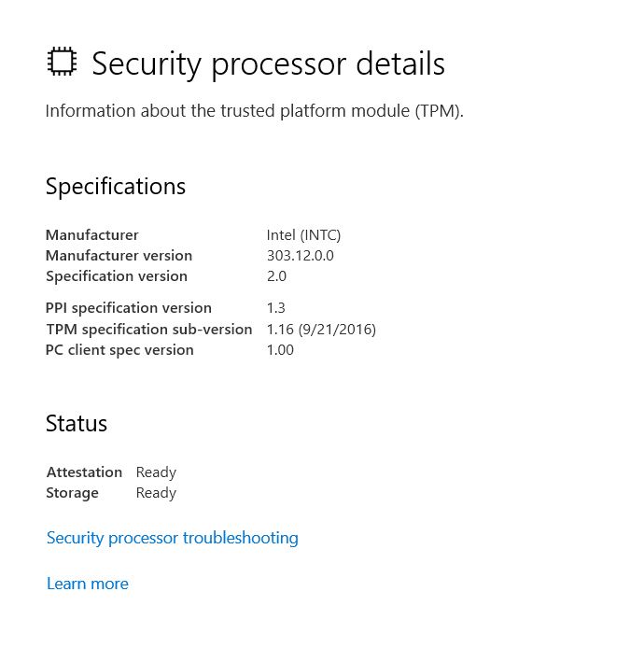This screenshot has height=662, width=644.
Task: Select the Specifications section heading
Action: (116, 187)
